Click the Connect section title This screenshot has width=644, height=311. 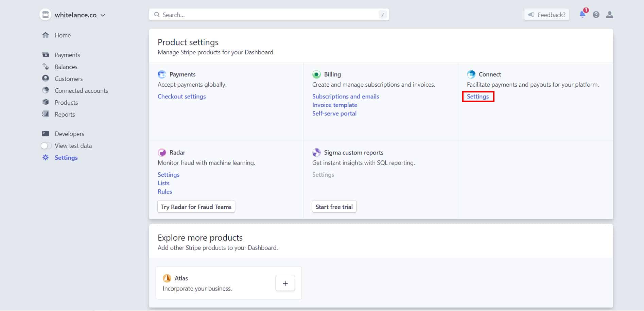coord(490,74)
